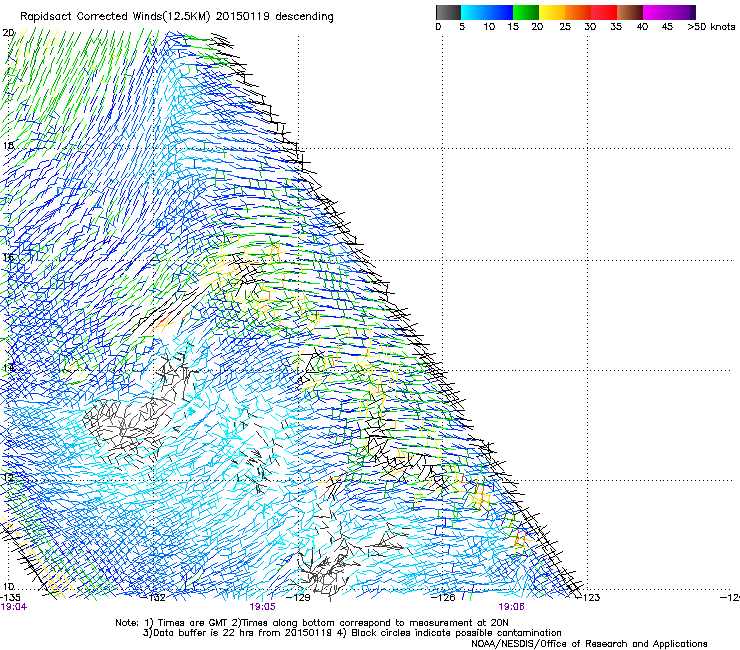The width and height of the screenshot is (740, 650).
Task: Click latitude axis label '16'
Action: coord(8,257)
